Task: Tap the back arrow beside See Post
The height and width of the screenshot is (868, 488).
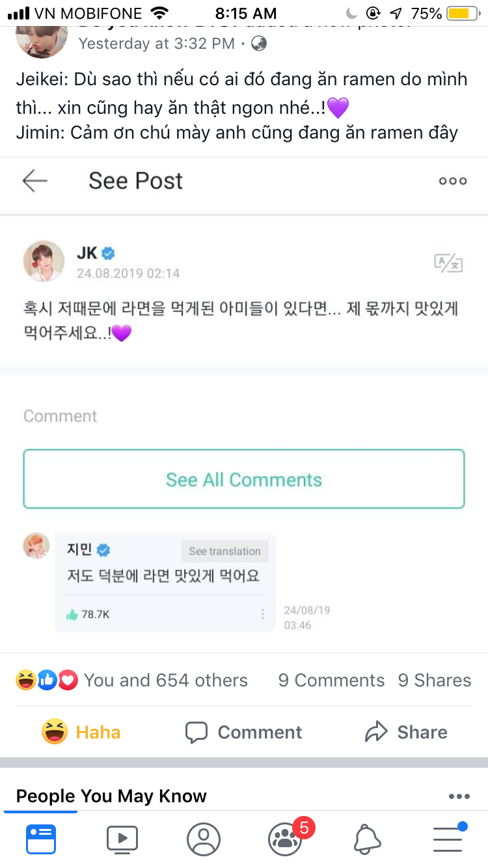Action: coord(35,181)
